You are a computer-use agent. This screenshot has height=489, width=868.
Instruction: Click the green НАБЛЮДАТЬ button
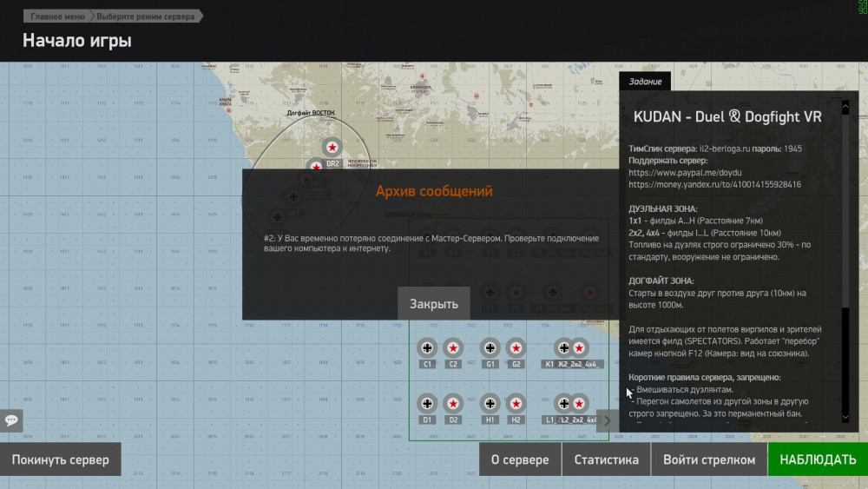817,459
